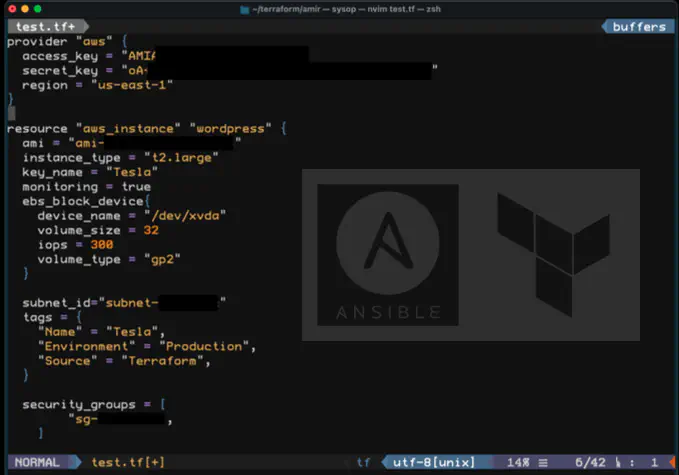Place cursor on access_key

pyautogui.click(x=60, y=56)
